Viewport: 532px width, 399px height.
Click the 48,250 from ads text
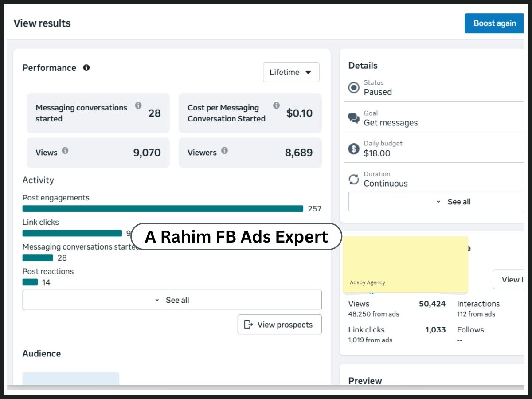[374, 314]
